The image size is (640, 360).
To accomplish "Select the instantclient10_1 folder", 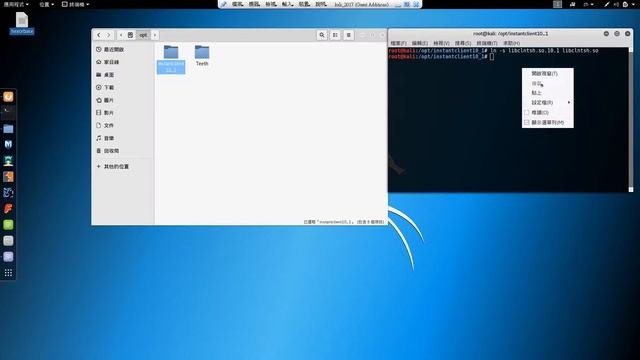I will [171, 59].
